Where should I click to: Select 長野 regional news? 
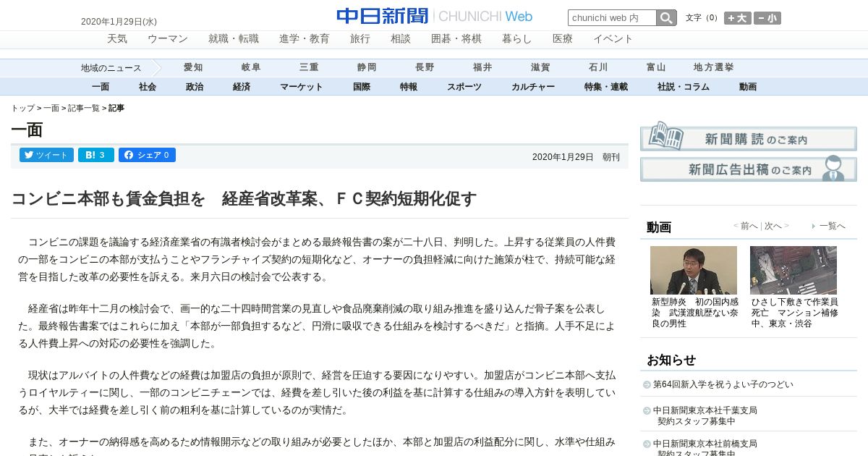coord(425,67)
